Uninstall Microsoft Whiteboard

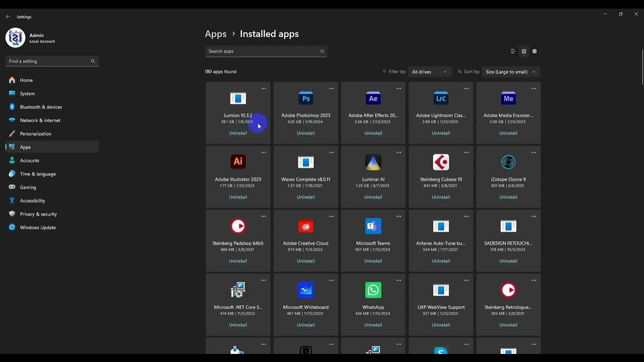click(x=305, y=325)
